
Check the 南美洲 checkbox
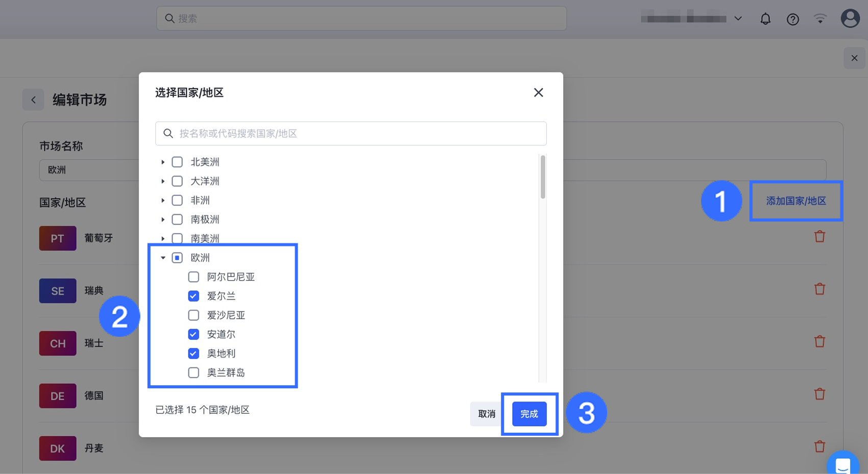pyautogui.click(x=177, y=238)
